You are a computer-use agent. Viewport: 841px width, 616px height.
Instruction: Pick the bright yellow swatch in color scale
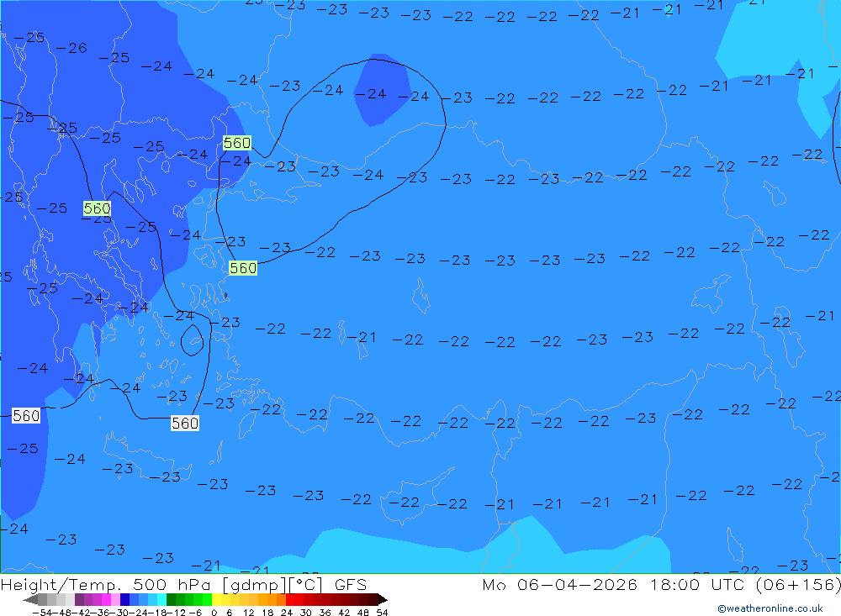click(x=217, y=600)
